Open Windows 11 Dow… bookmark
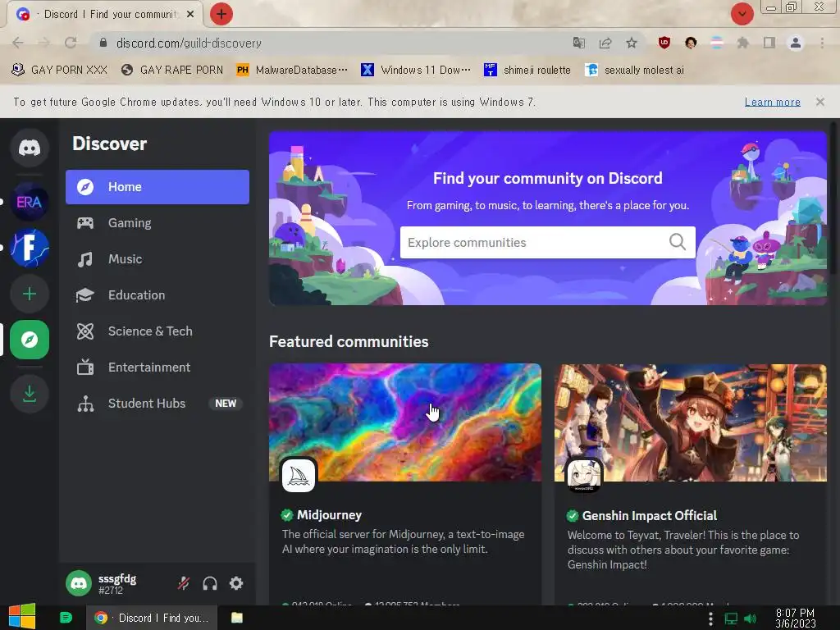 coord(416,71)
